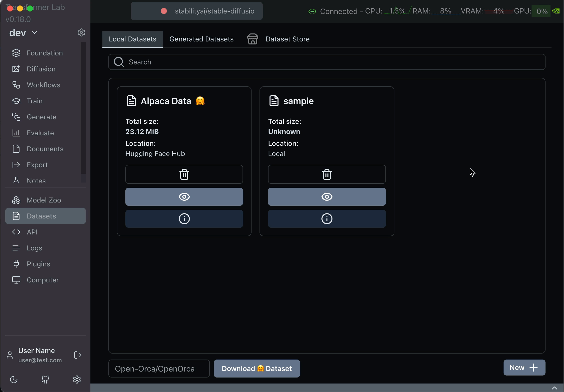Viewport: 564px width, 392px height.
Task: Log out using the sign-out icon
Action: pos(77,355)
